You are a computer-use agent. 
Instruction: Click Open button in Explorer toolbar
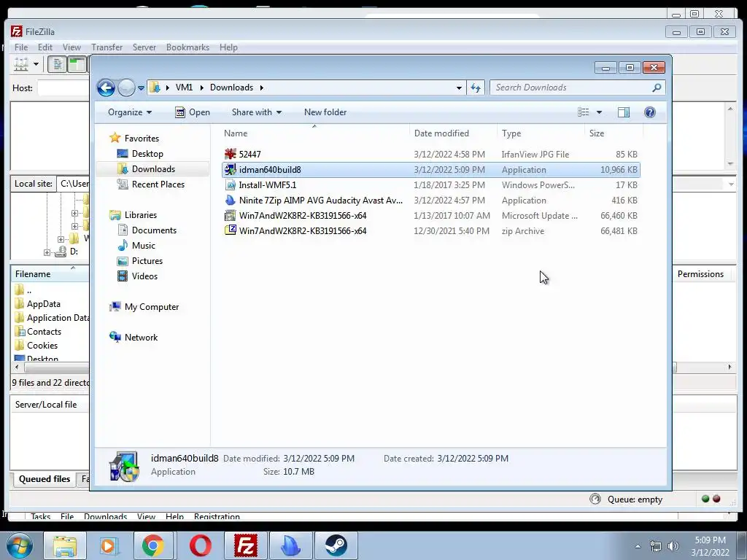tap(193, 112)
